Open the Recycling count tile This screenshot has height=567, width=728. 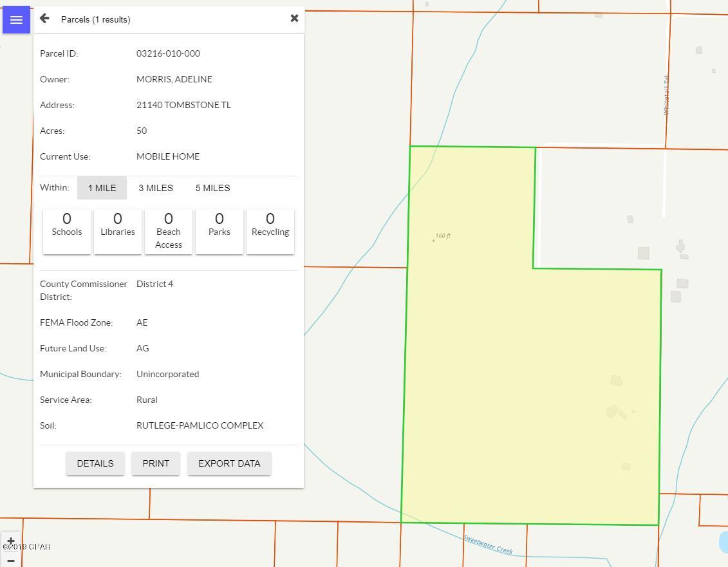[270, 230]
